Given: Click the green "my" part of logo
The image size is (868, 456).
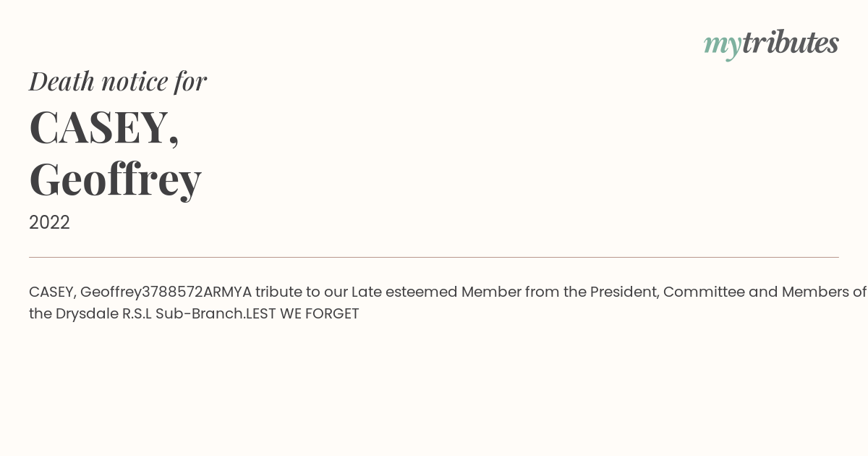Looking at the screenshot, I should point(722,46).
